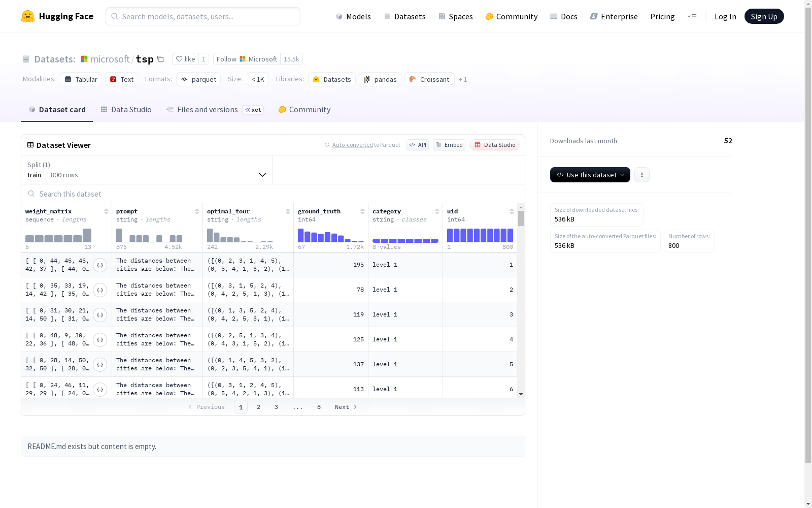Go to Datasets in top navigation

404,16
